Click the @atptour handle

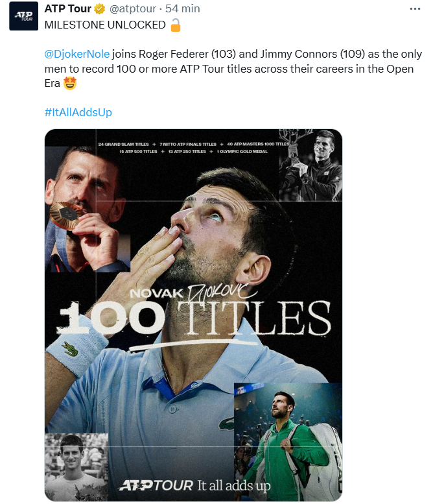pos(133,8)
